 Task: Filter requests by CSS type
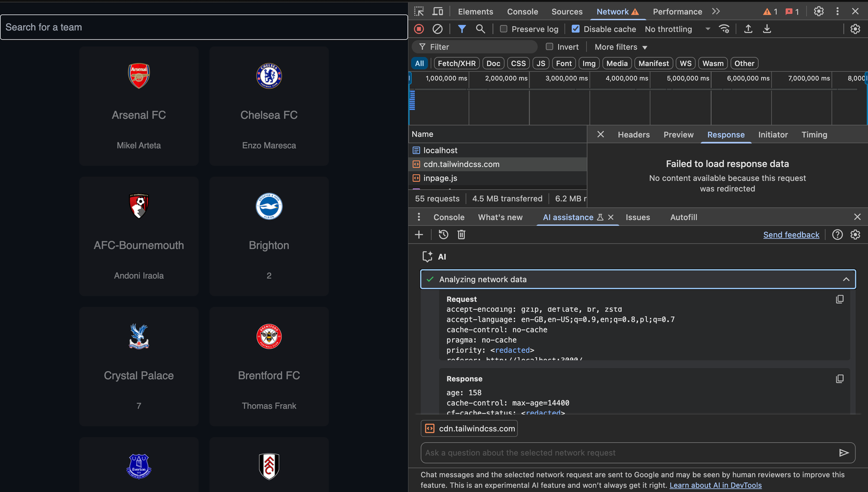click(x=518, y=63)
